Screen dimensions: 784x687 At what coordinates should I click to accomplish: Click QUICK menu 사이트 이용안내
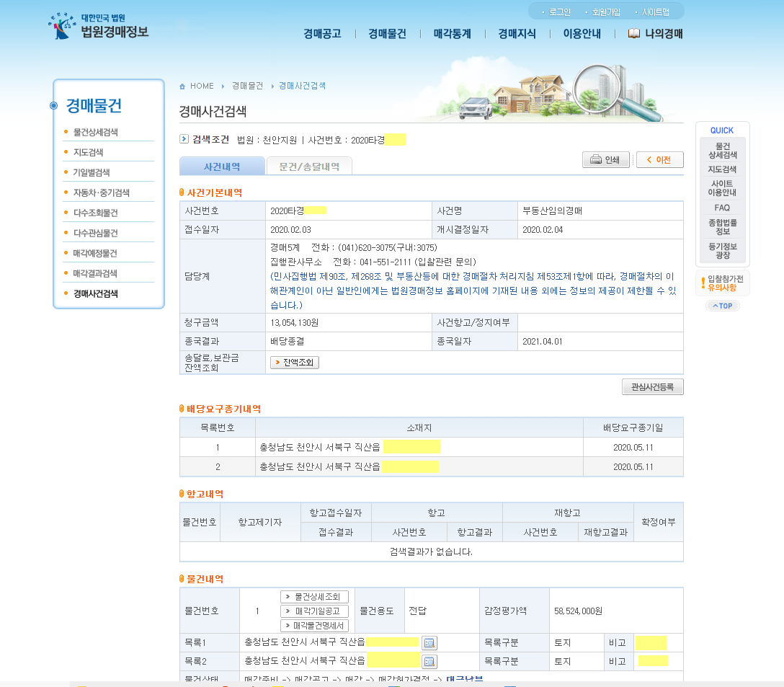coord(722,188)
